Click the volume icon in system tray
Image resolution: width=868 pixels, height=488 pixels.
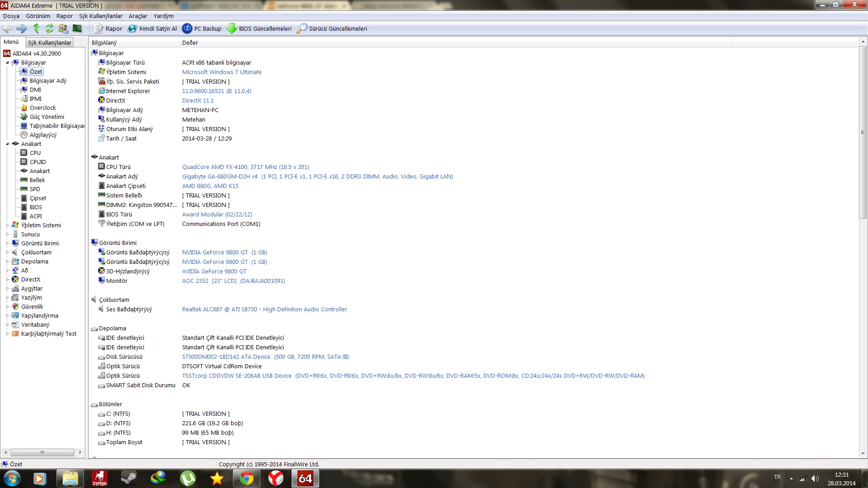(815, 479)
